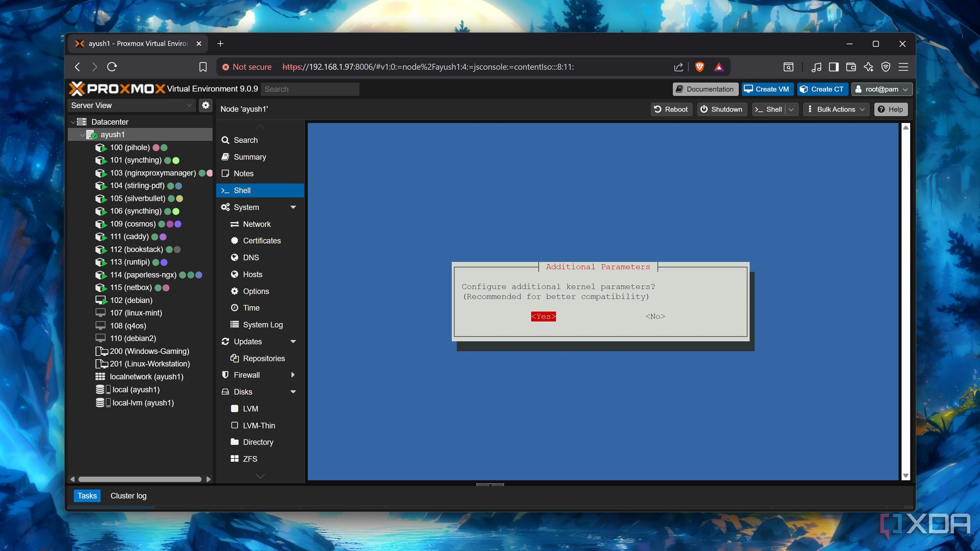Open Brave Leo AI sparkle icon
Image resolution: width=980 pixels, height=551 pixels.
coord(868,67)
